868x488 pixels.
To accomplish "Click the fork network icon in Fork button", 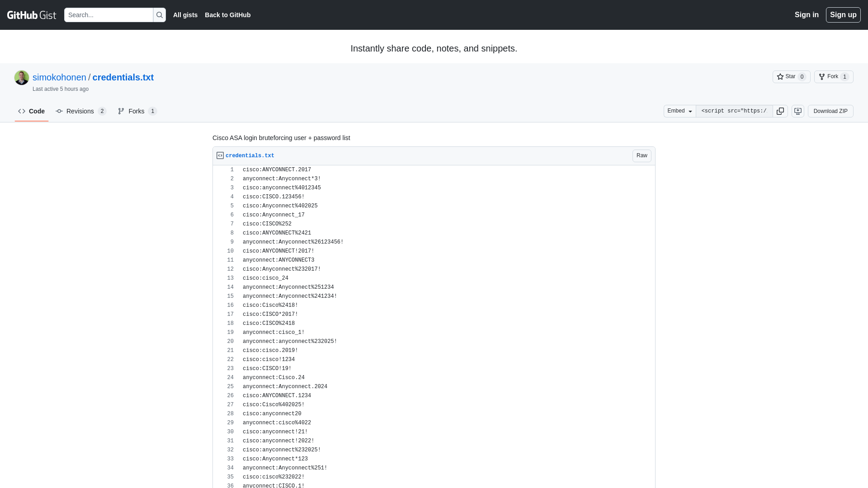I will click(821, 76).
